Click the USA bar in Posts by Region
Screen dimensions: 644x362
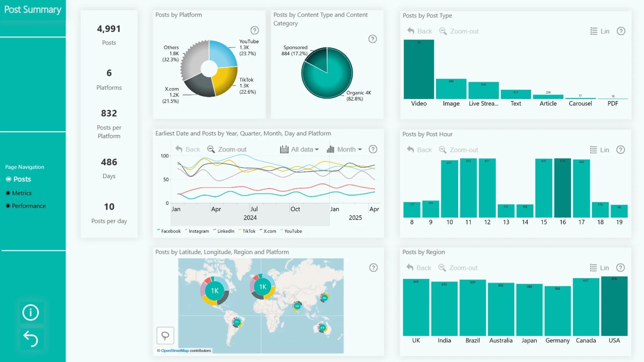(x=614, y=306)
